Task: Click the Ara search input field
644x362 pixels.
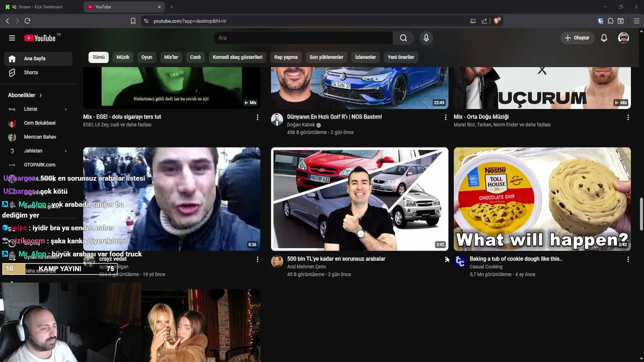Action: pos(303,38)
